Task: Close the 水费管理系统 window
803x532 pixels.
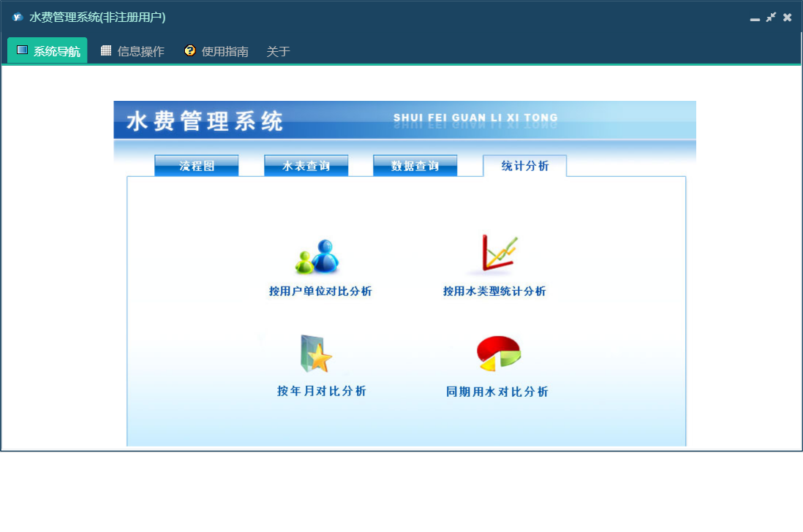Action: click(x=788, y=18)
